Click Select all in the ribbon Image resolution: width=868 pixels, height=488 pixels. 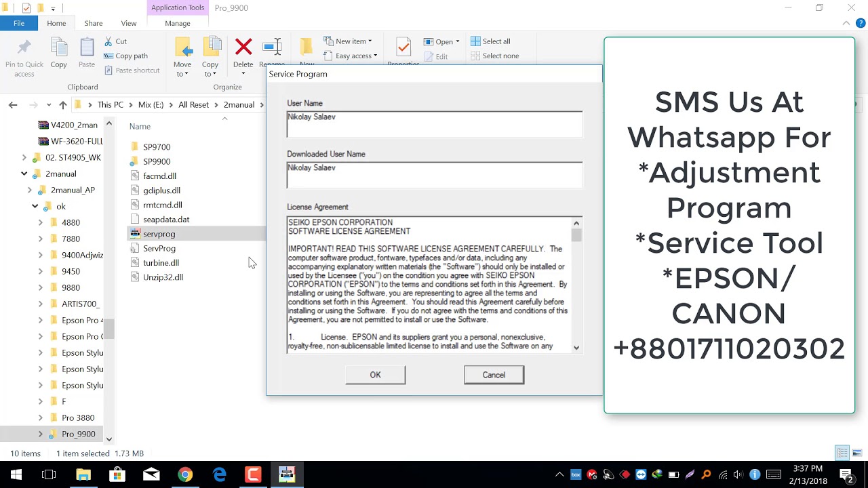click(490, 41)
